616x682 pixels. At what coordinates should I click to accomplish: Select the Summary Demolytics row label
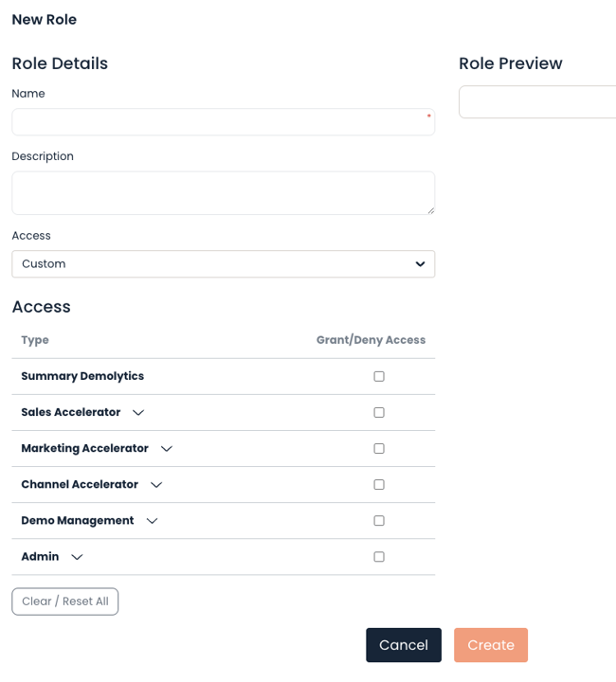point(82,376)
